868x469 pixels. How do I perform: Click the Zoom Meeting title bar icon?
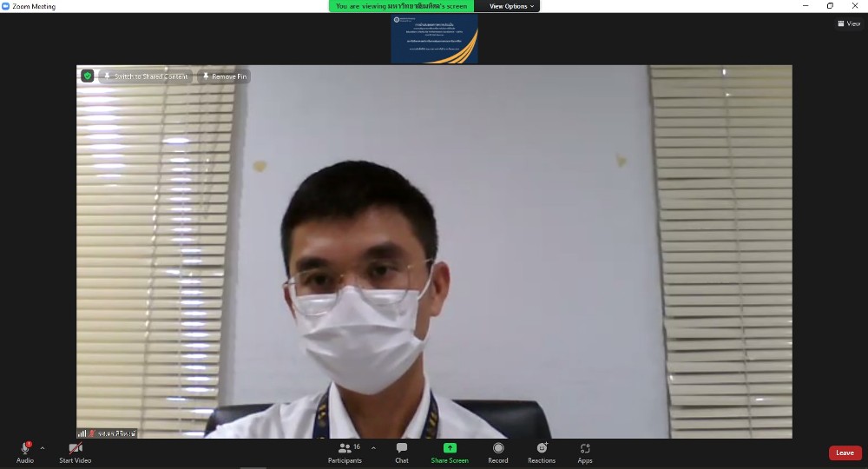(x=6, y=6)
